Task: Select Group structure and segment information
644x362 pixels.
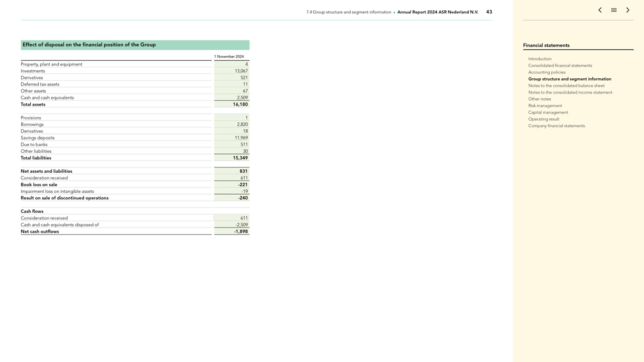Action: click(x=569, y=79)
